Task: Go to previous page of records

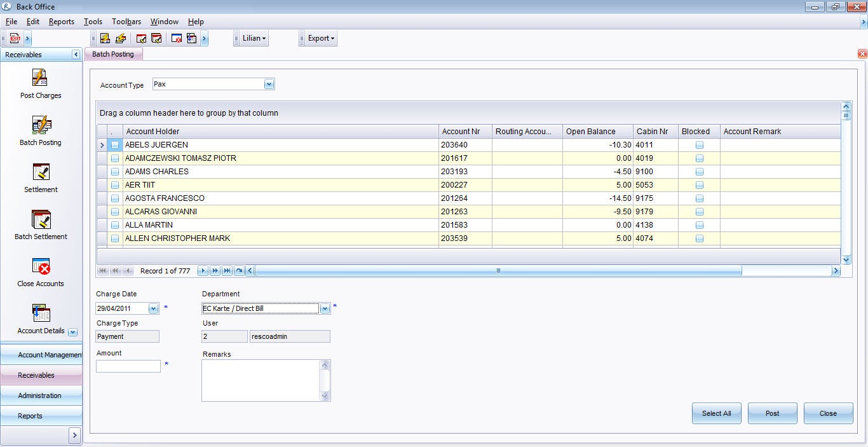Action: (x=115, y=271)
